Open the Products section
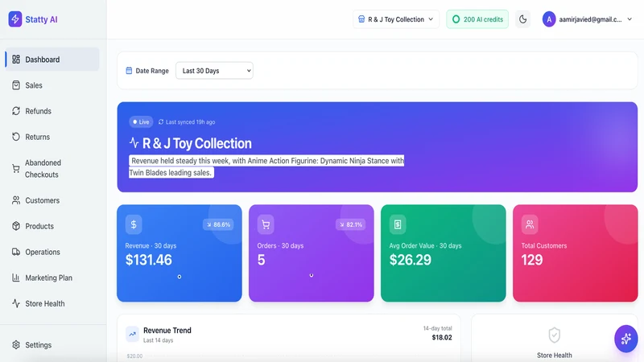644x362 pixels. tap(52, 226)
